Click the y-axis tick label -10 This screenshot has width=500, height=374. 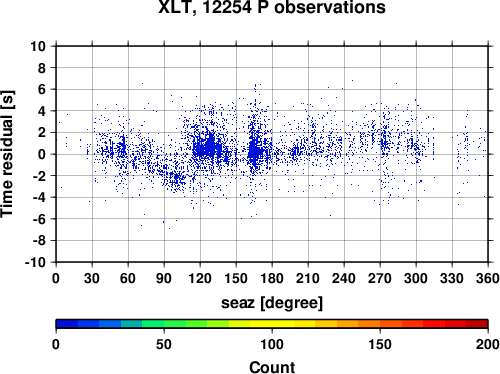click(x=35, y=262)
